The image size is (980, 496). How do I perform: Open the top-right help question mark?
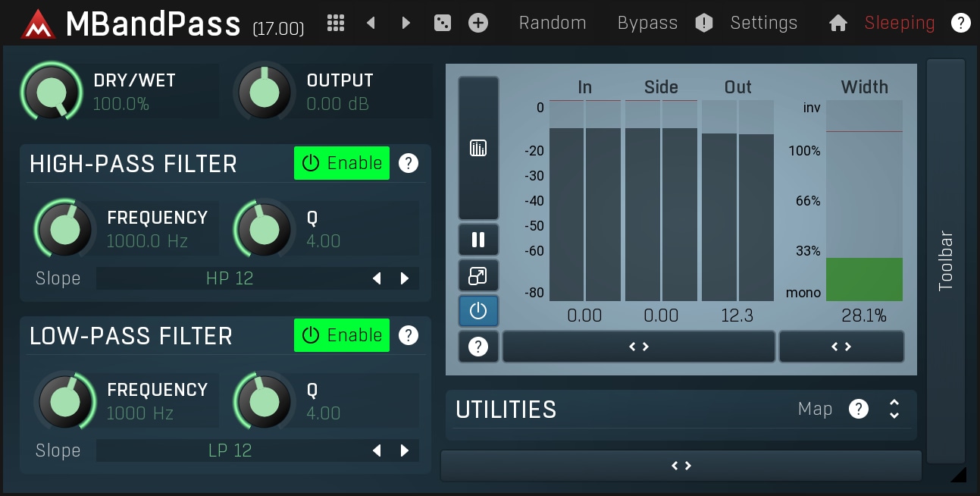click(x=960, y=24)
